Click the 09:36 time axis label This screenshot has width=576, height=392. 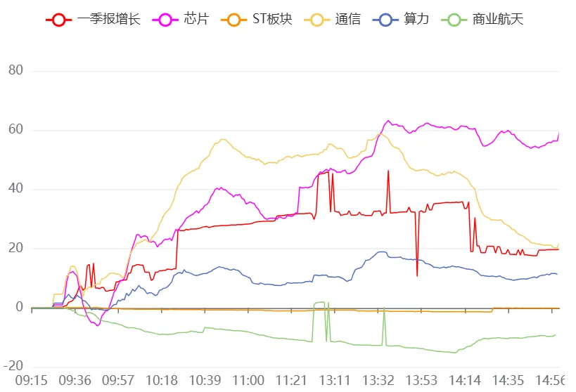pyautogui.click(x=75, y=381)
